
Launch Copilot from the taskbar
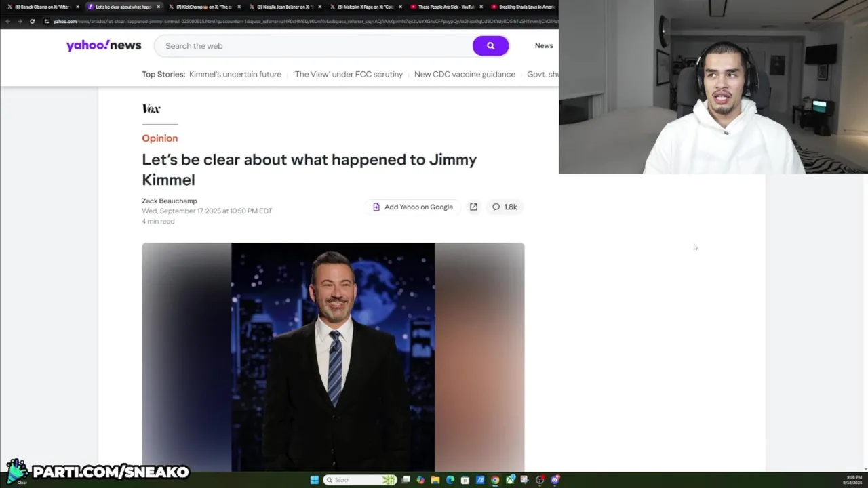(x=420, y=480)
